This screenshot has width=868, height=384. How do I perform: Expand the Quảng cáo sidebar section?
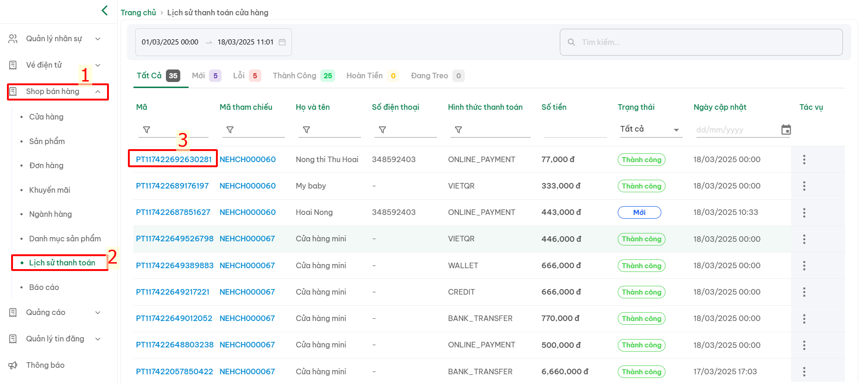pyautogui.click(x=55, y=313)
